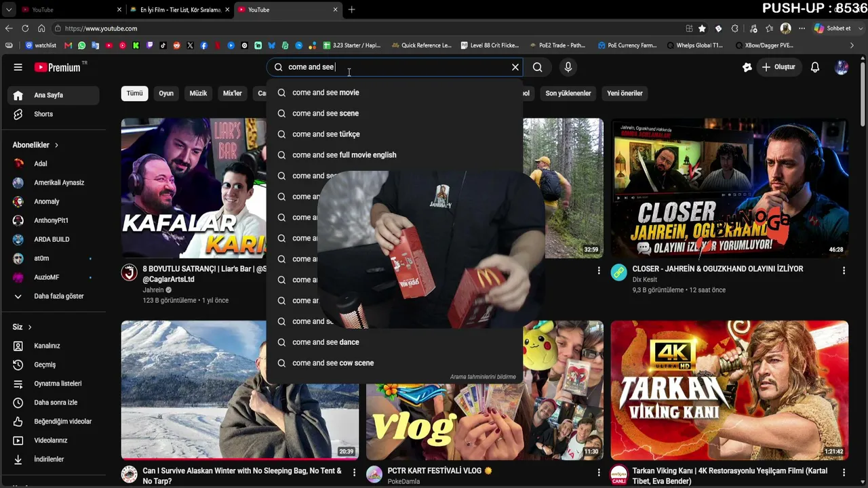Open the Dix Kesit channel link
This screenshot has width=868, height=488.
645,280
